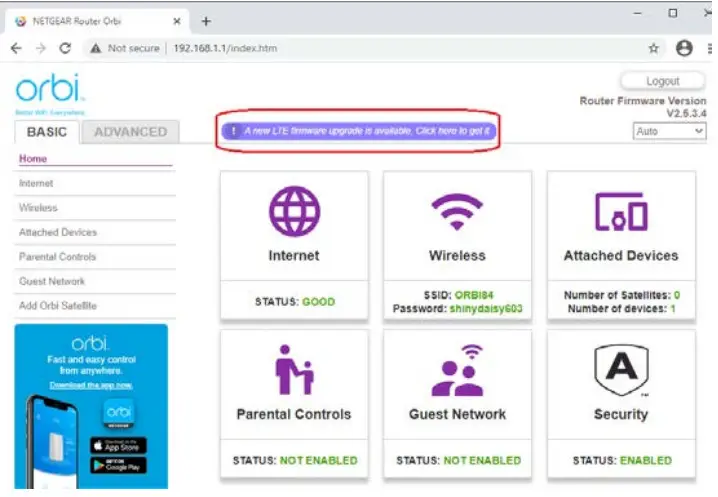
Task: Tap the App Store badge in ad
Action: click(118, 445)
